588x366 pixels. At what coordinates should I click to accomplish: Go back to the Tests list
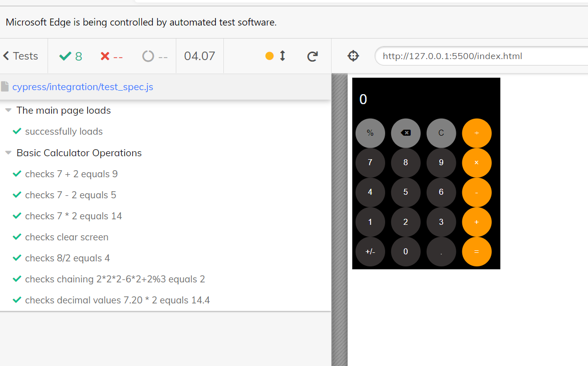coord(21,56)
